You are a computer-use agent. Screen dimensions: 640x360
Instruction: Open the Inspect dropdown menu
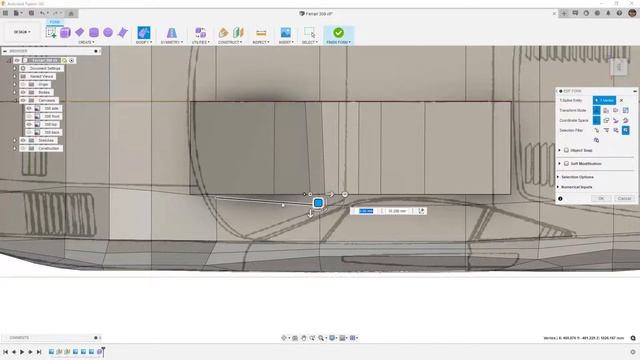point(261,42)
